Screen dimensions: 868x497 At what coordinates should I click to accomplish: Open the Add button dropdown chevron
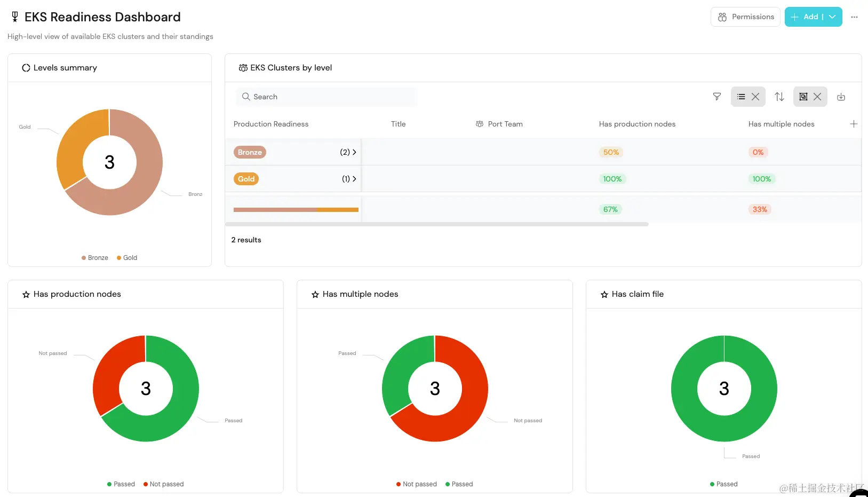pyautogui.click(x=832, y=17)
